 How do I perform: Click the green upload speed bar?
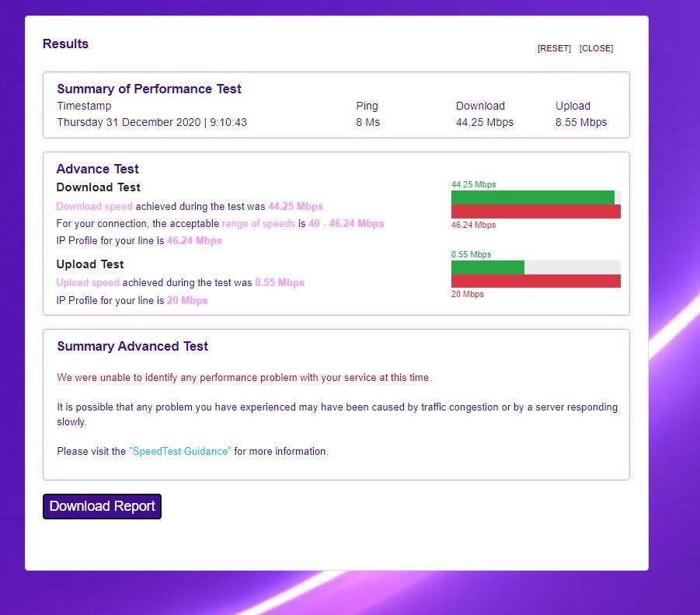[487, 267]
